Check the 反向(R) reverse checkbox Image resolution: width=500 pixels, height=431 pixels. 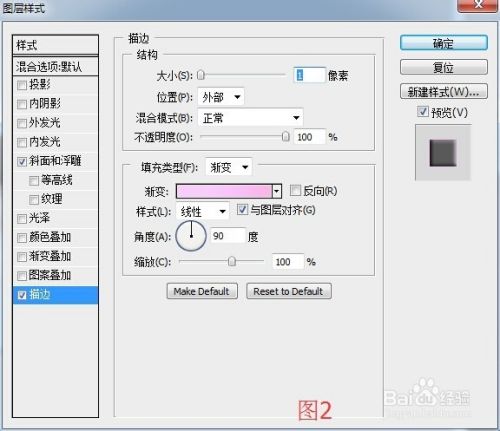295,191
